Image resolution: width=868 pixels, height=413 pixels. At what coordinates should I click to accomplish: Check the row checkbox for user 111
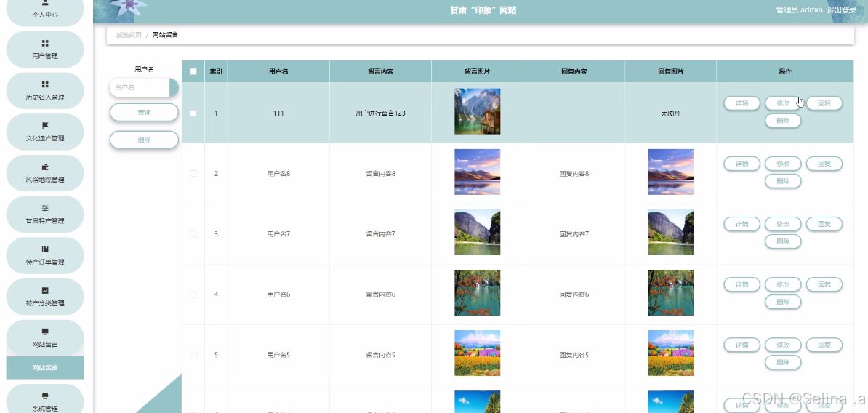tap(193, 113)
